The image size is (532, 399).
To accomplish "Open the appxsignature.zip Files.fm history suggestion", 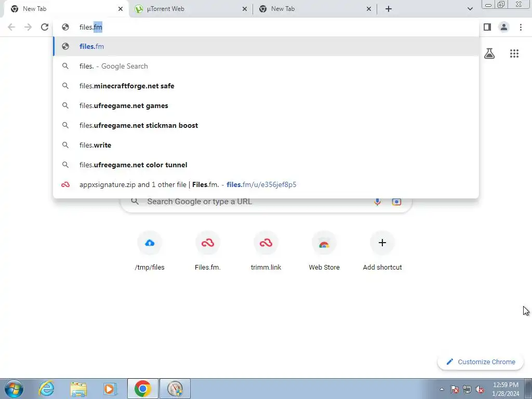I will (266, 184).
